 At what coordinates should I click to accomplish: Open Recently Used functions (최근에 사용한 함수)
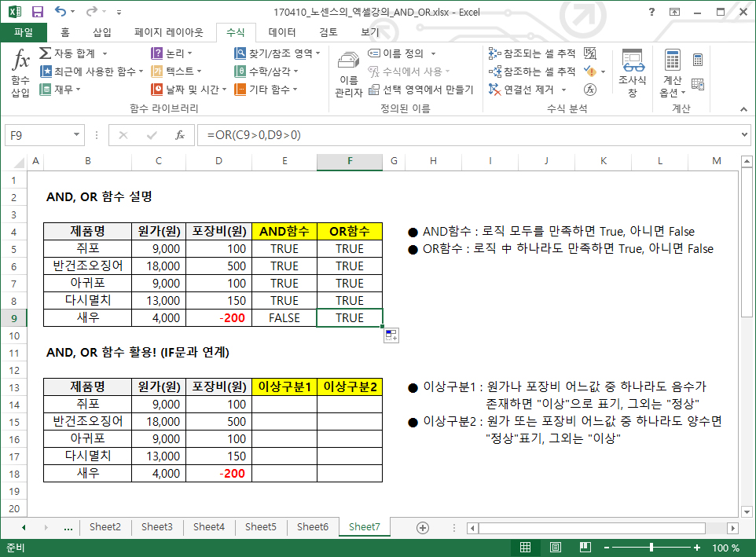point(92,71)
